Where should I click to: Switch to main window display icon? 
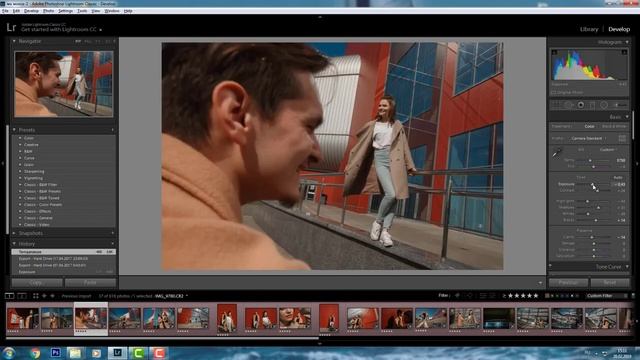click(9, 296)
